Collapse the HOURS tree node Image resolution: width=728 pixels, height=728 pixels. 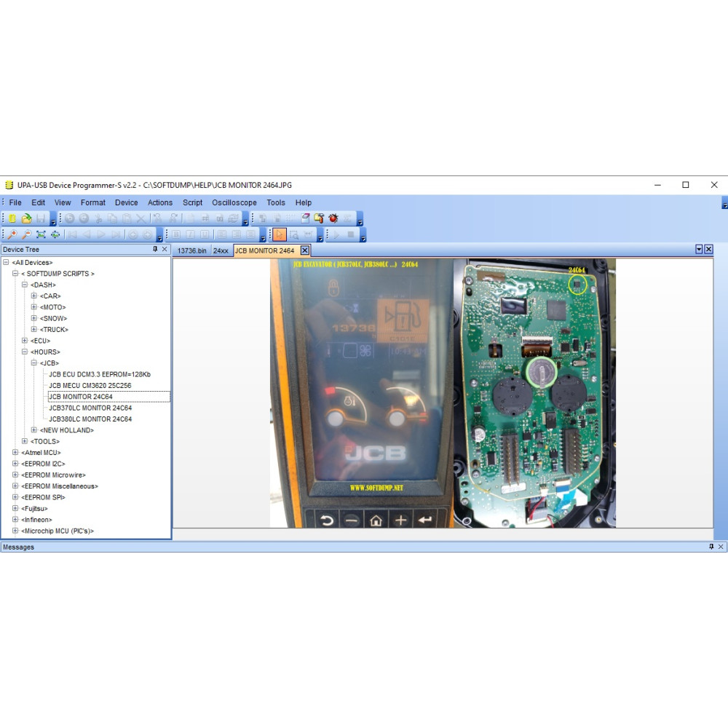click(25, 352)
